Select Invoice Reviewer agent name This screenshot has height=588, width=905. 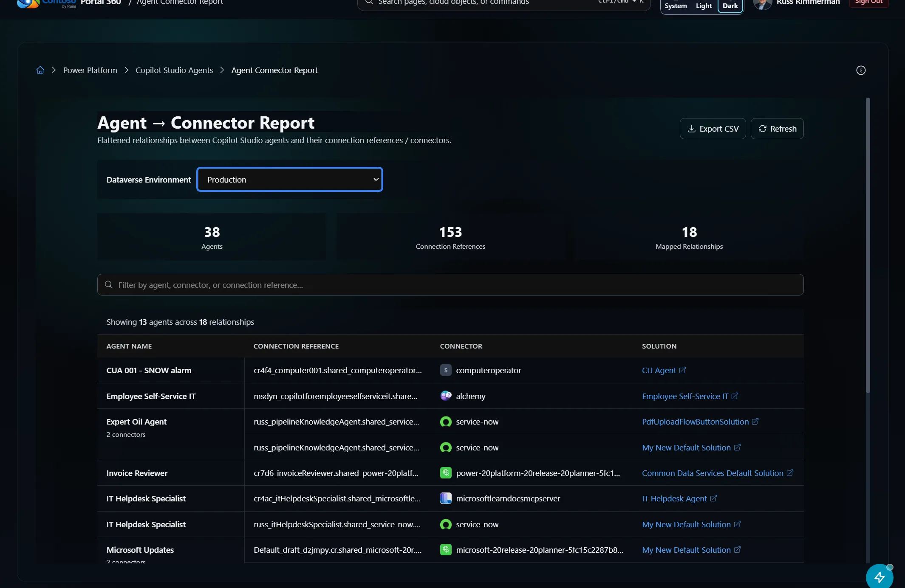pos(137,473)
